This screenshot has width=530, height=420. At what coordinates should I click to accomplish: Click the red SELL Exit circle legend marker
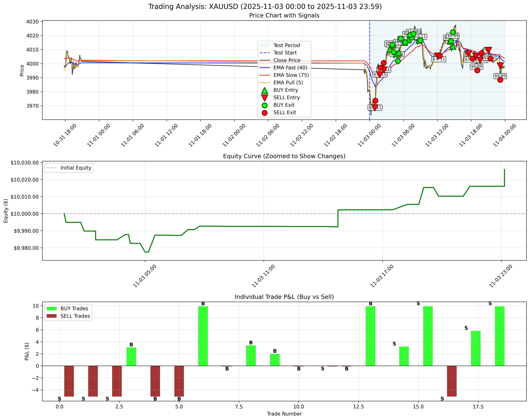(264, 113)
